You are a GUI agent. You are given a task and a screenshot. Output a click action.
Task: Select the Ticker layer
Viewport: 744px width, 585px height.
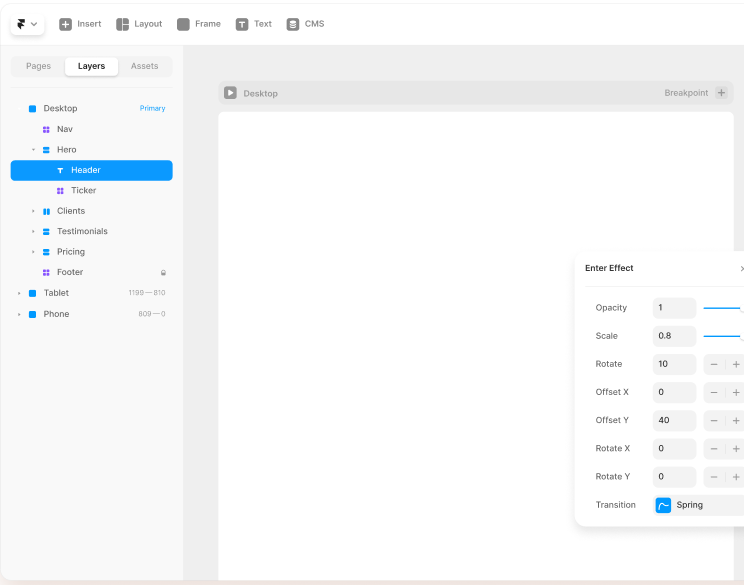point(92,191)
